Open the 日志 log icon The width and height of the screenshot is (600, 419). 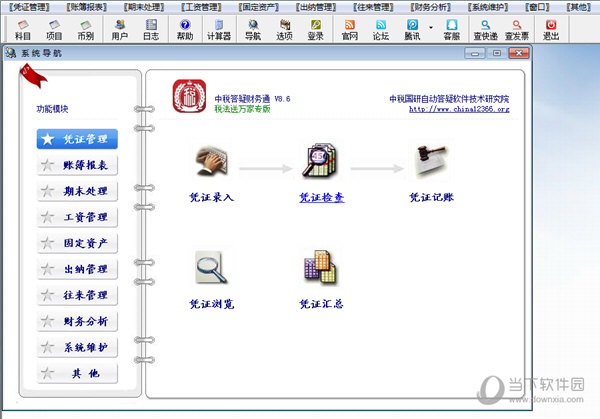[x=151, y=30]
